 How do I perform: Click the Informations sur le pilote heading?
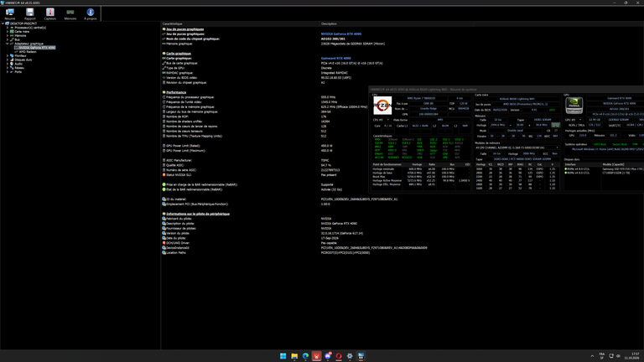[198, 214]
